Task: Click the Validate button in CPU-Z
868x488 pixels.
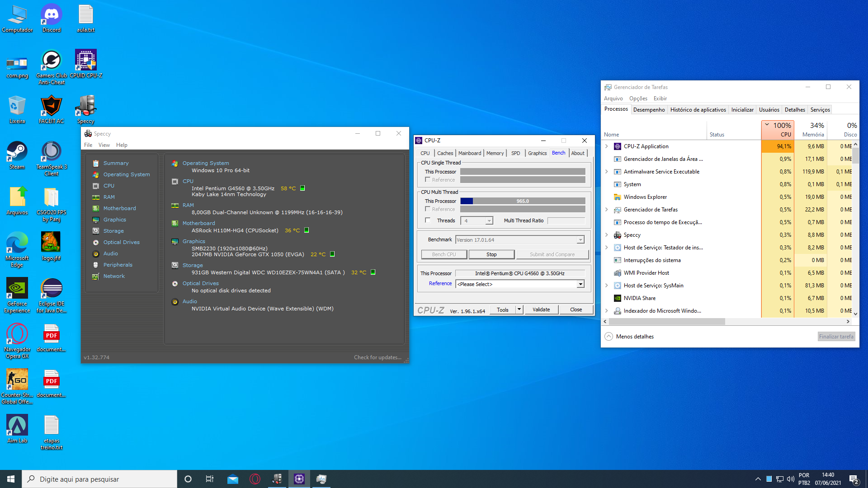Action: [541, 310]
